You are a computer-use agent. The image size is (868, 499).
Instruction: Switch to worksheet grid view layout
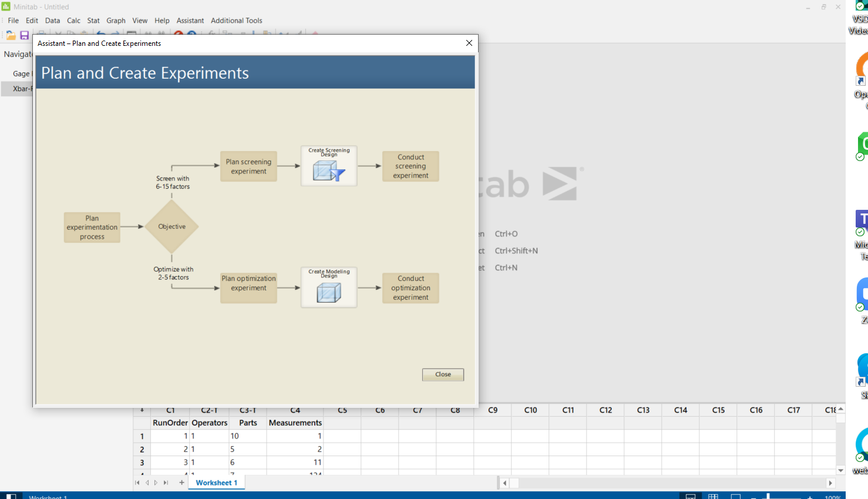714,496
